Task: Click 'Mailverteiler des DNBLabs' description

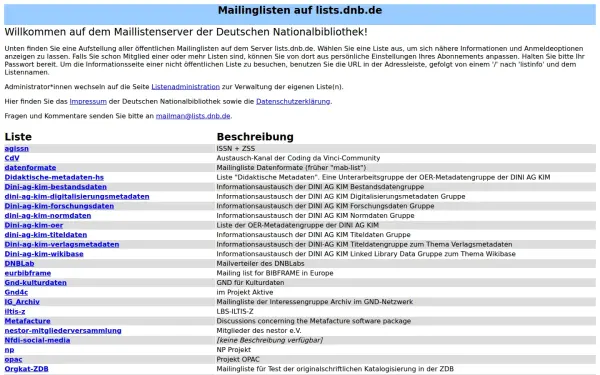Action: coord(261,263)
